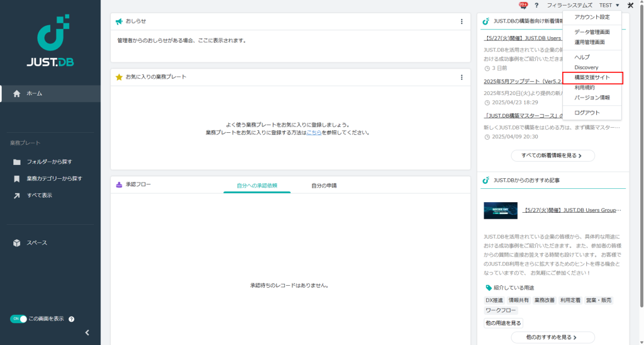
Task: Click the tools icon at top right corner
Action: pyautogui.click(x=630, y=5)
